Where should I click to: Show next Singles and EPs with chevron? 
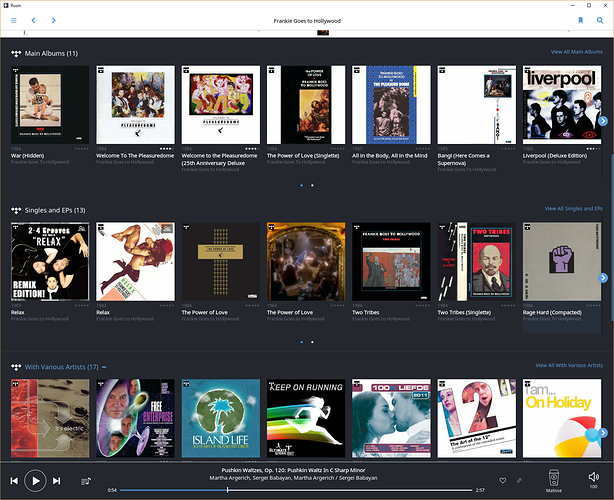point(603,278)
